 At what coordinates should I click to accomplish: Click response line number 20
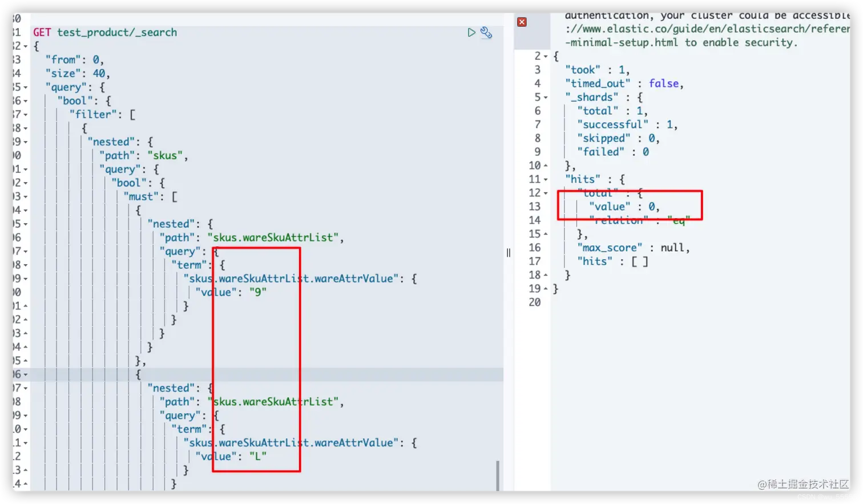click(535, 303)
